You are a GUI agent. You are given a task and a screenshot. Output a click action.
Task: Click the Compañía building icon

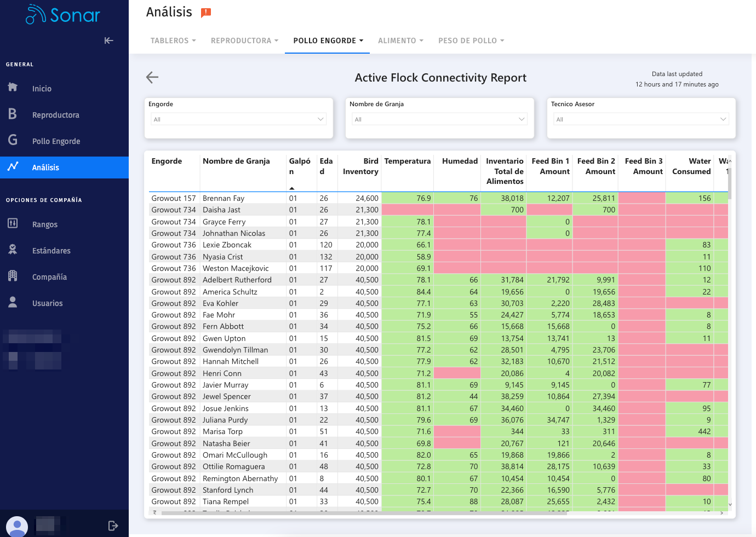[x=13, y=276]
